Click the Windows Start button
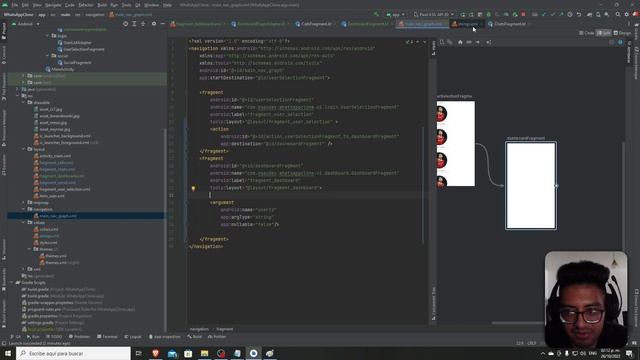This screenshot has width=640, height=360. [8, 353]
